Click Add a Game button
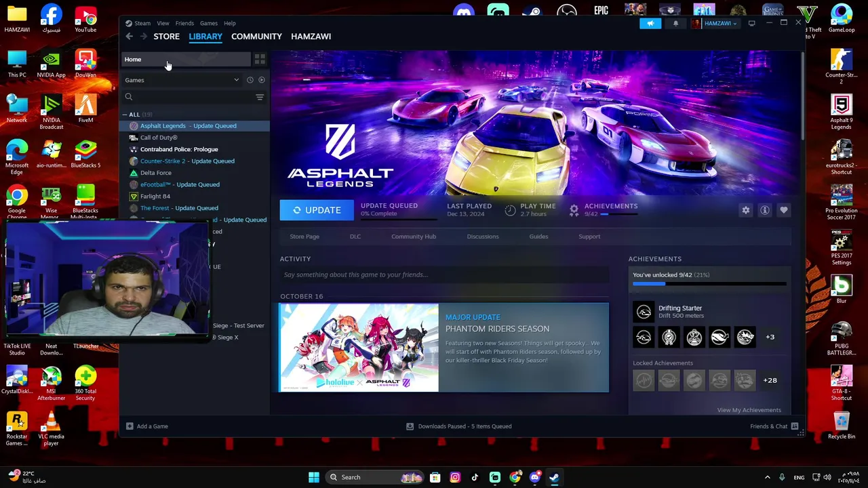 (x=147, y=426)
